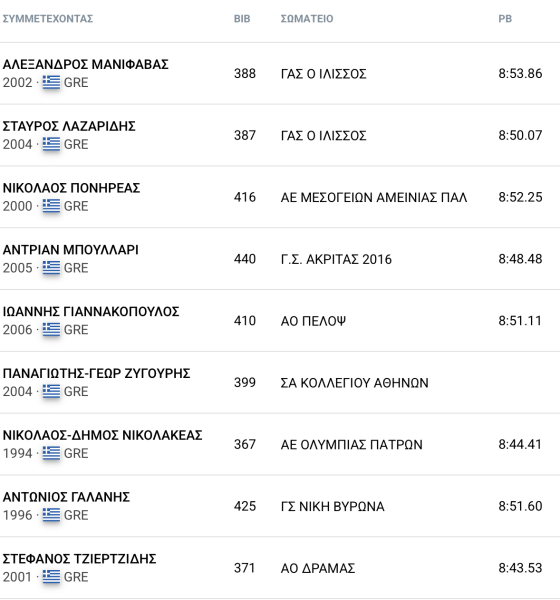Open athlete ΣΤΕΦΑΝΟΣ ΤΖΙΕΡΤΖΙΔΗΣ profile
Viewport: 560px width, 600px height.
point(79,559)
